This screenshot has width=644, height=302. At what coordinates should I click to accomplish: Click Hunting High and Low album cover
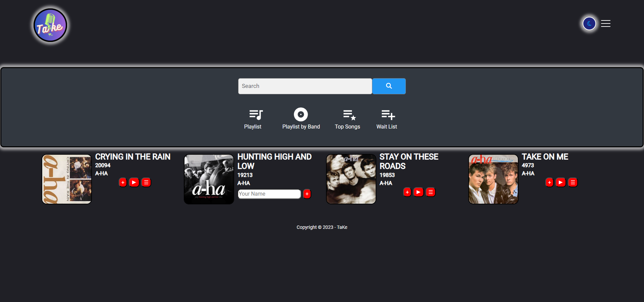click(x=209, y=179)
